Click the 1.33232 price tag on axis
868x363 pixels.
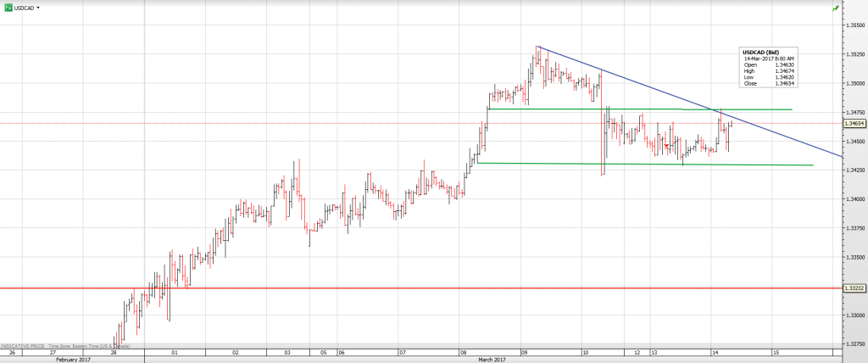click(x=854, y=288)
